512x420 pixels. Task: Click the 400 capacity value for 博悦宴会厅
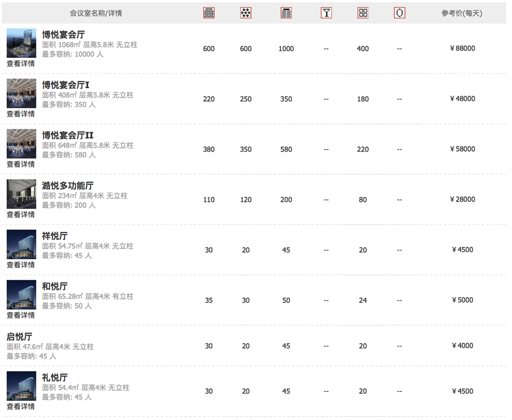(x=363, y=49)
